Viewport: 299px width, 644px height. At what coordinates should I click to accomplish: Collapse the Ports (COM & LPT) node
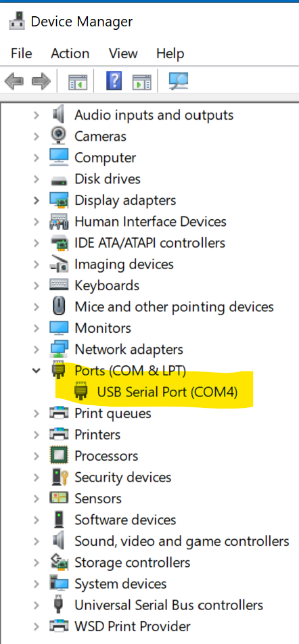coord(36,371)
